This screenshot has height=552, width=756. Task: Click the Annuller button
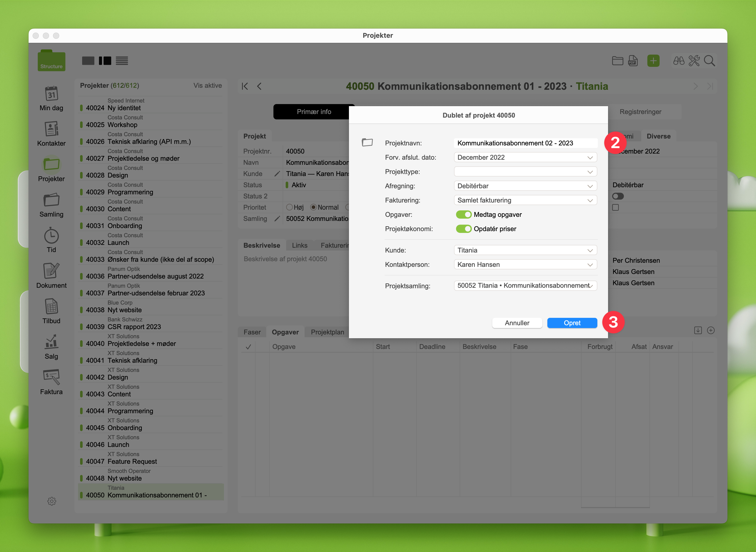517,323
